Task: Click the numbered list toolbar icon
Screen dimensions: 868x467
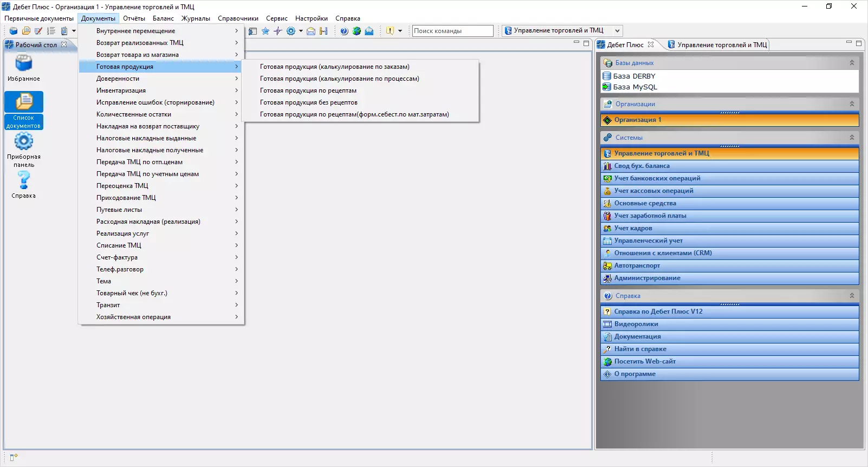Action: (51, 31)
